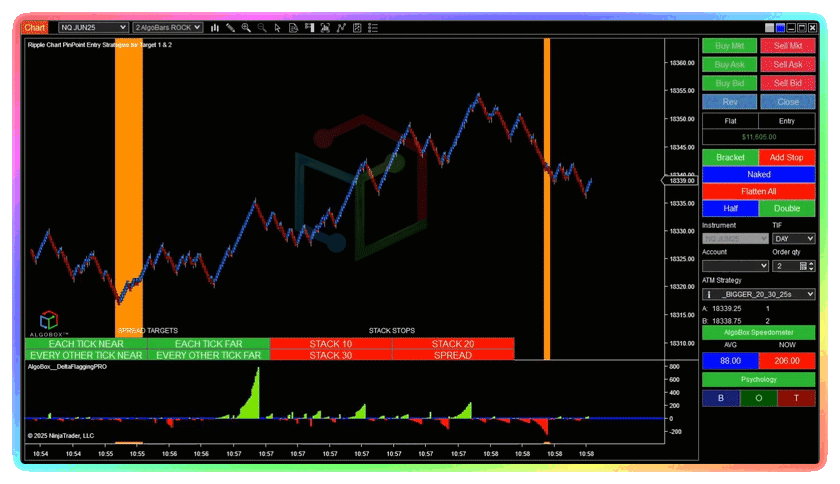Expand the TIF DAY dropdown

click(x=793, y=239)
